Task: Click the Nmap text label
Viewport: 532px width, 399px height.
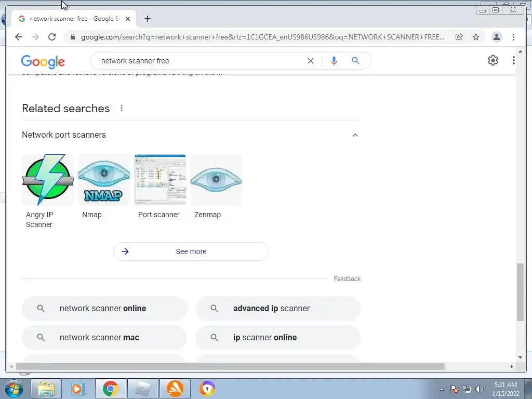Action: point(91,215)
